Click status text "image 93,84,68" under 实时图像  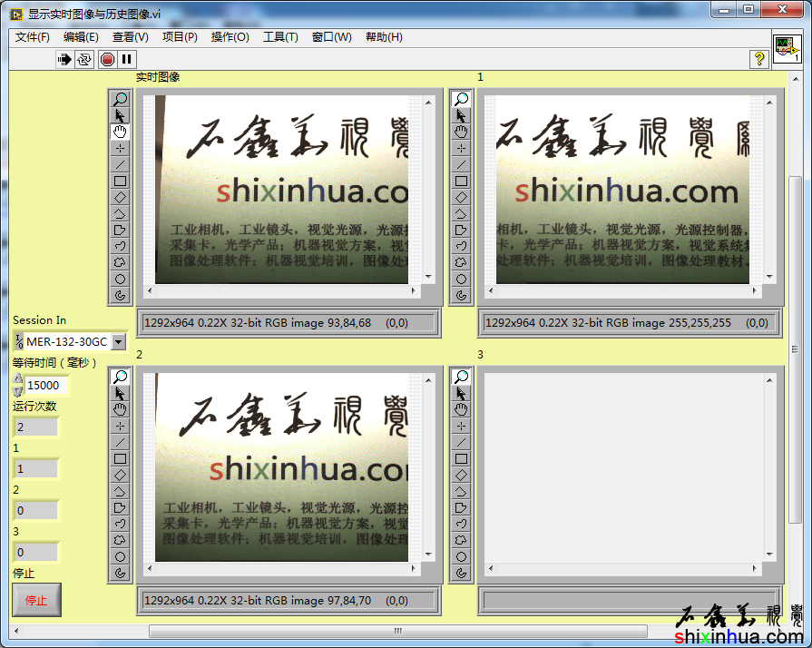click(x=331, y=323)
